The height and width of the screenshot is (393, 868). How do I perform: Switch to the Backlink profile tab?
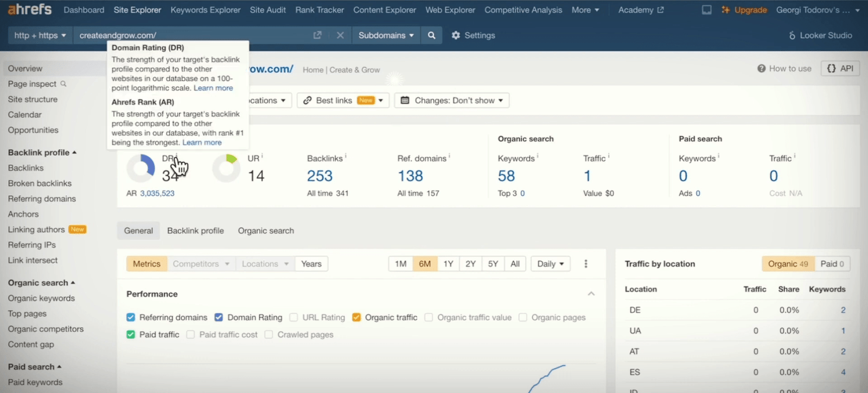tap(195, 230)
